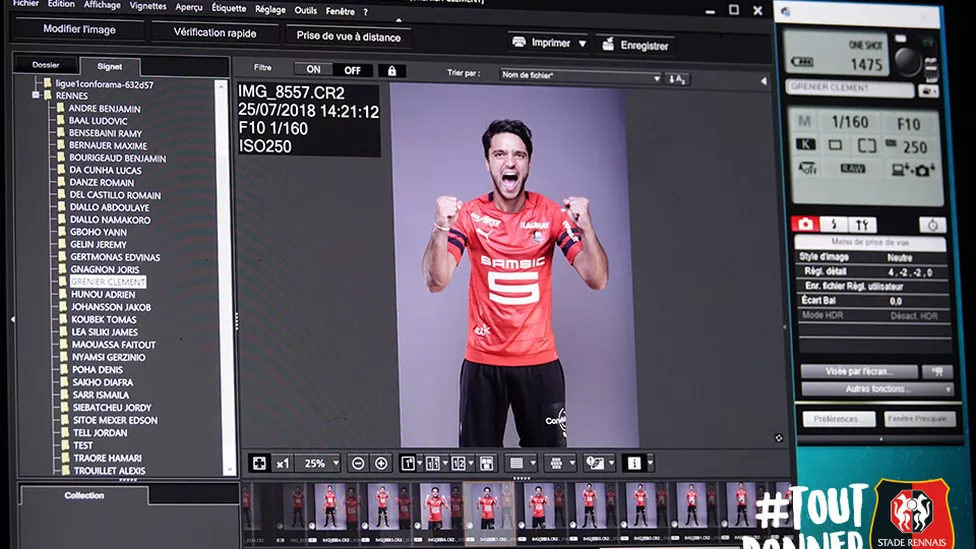This screenshot has width=976, height=549.
Task: Click the 'Prise de vue à distance' button
Action: (x=349, y=37)
